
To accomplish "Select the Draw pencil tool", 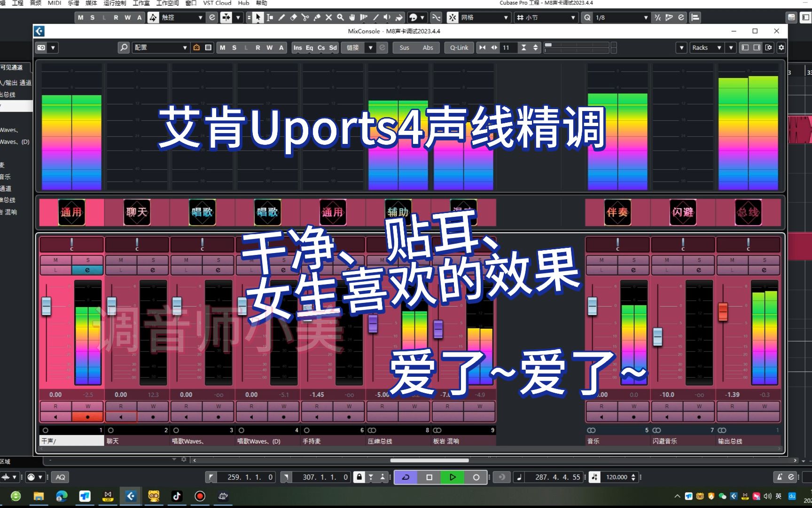I will [281, 17].
